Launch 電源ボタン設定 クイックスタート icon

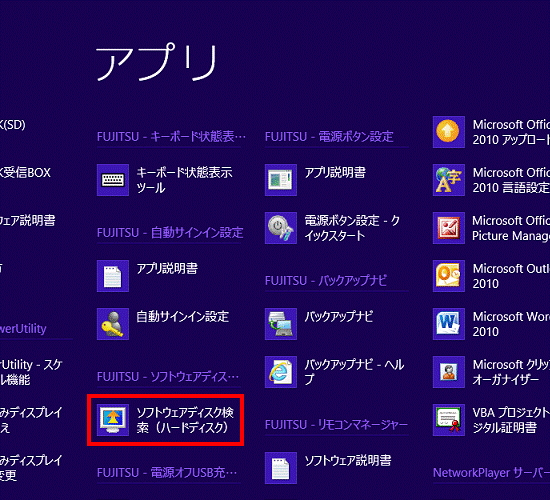coord(281,228)
